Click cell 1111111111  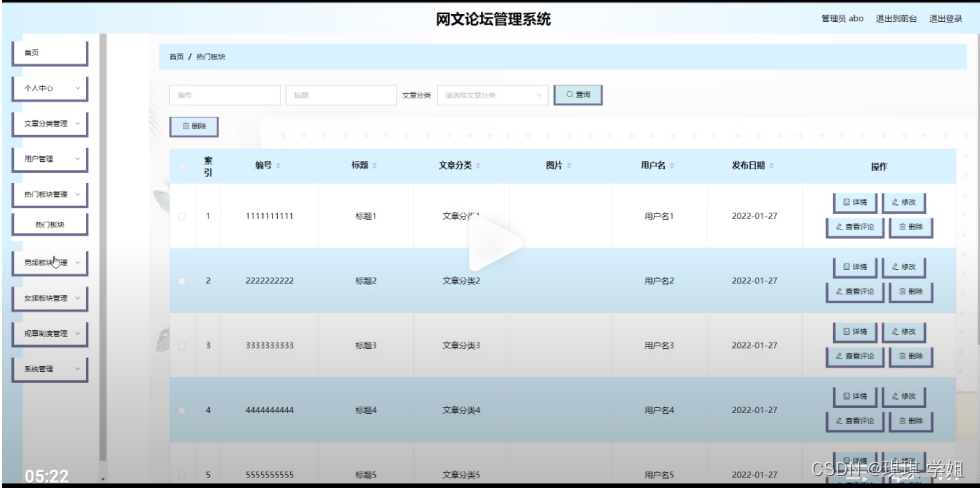pos(269,216)
